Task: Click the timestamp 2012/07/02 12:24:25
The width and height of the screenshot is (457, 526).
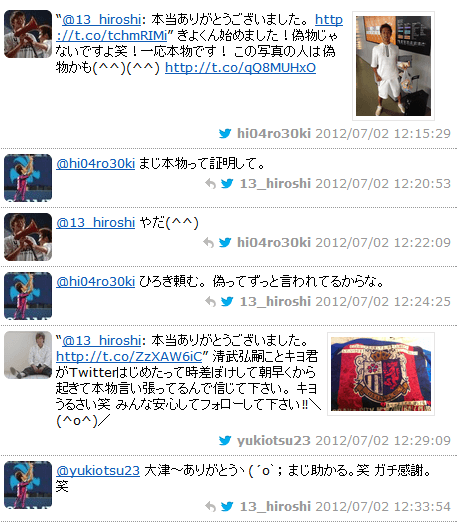Action: (x=383, y=302)
